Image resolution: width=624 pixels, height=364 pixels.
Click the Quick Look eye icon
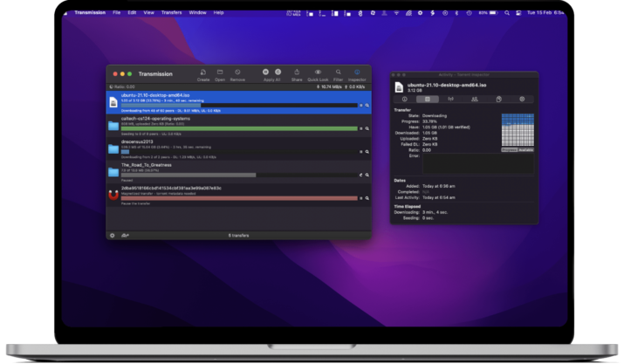(318, 72)
